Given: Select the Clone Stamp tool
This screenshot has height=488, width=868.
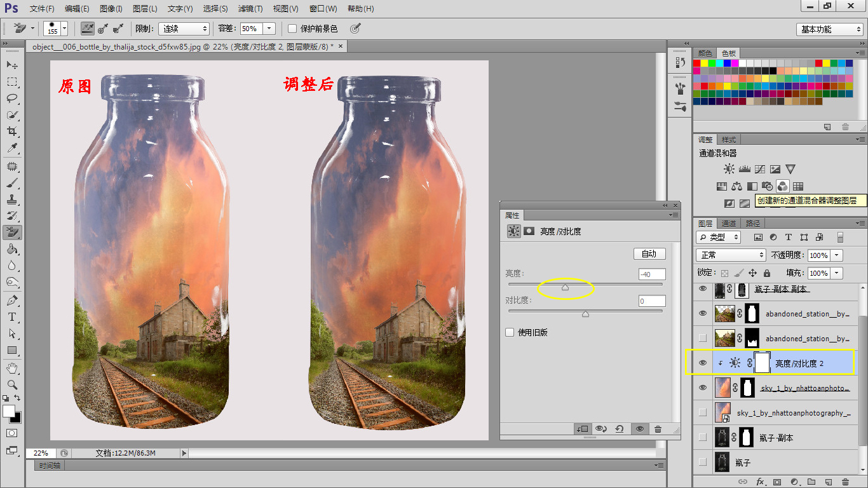Looking at the screenshot, I should click(x=12, y=200).
